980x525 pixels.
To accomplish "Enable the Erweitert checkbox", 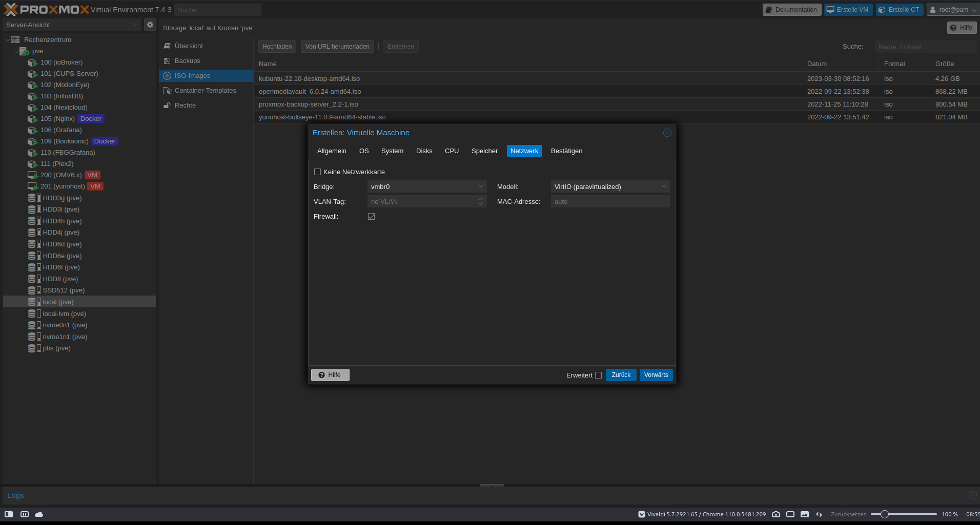I will (x=598, y=375).
